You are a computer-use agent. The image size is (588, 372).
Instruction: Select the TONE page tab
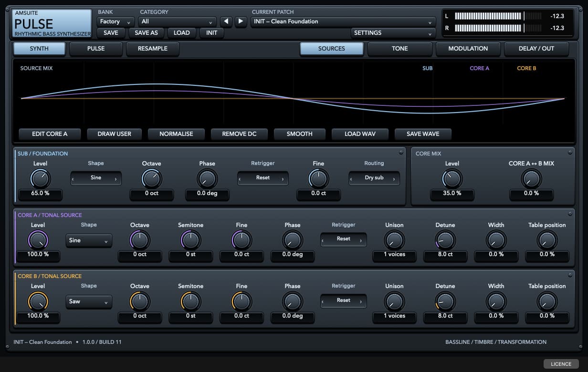coord(400,49)
